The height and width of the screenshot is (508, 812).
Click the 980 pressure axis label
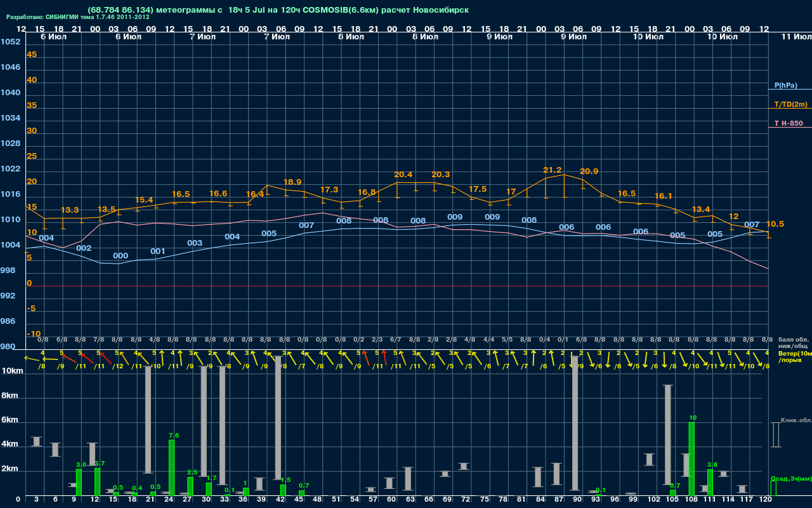8,347
